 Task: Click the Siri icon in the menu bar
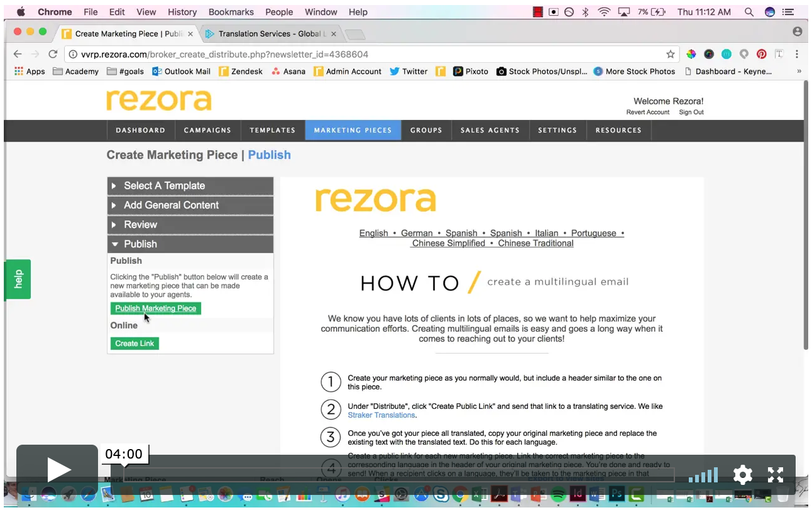point(770,12)
